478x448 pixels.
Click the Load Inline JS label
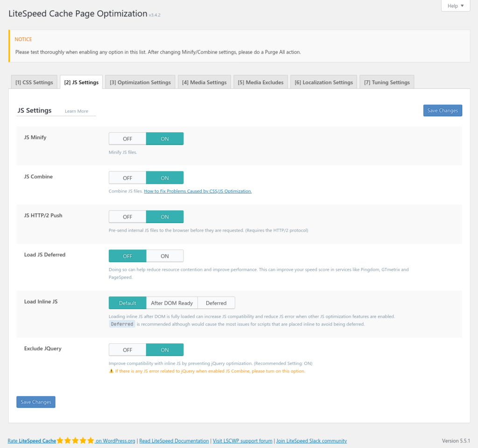[41, 301]
